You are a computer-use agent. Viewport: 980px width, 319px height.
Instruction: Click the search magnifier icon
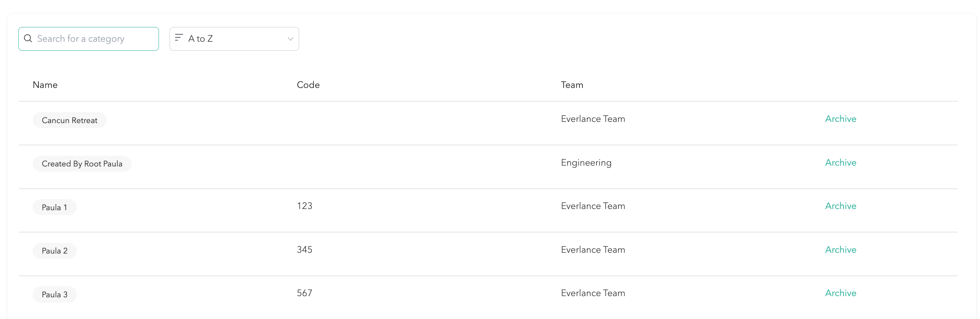[28, 38]
